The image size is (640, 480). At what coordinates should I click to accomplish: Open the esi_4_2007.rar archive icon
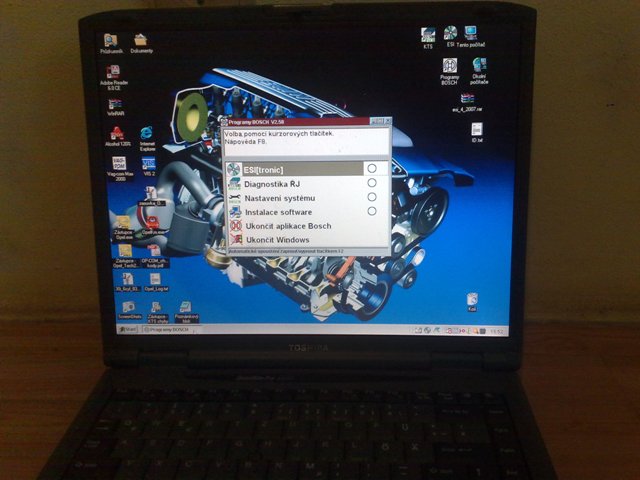tap(467, 99)
